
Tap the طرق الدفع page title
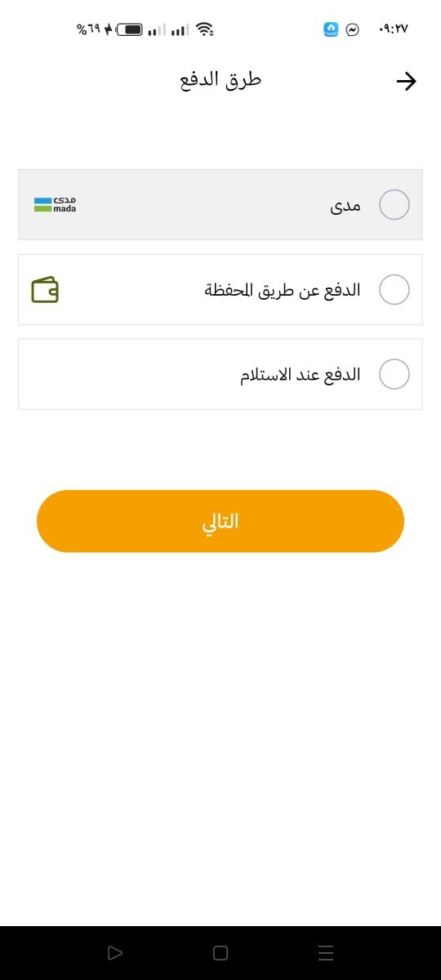tap(220, 80)
